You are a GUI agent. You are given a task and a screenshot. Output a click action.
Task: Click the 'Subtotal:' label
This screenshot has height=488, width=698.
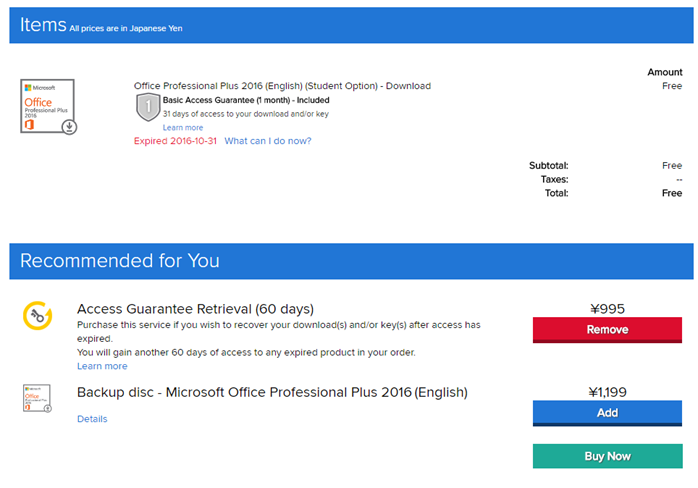548,166
